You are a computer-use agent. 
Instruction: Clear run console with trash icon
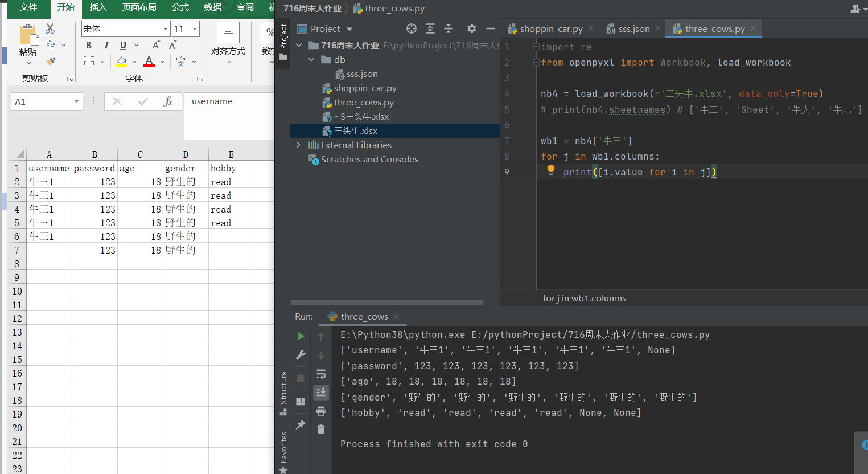(321, 429)
